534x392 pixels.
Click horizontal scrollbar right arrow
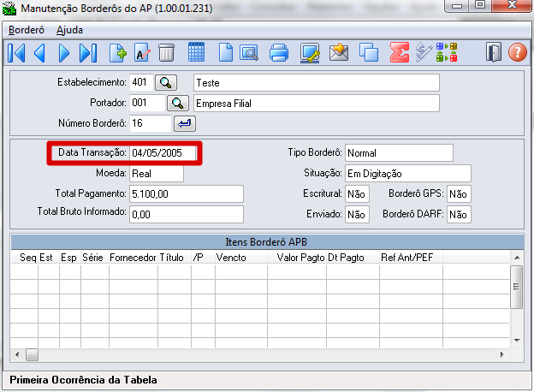(502, 354)
